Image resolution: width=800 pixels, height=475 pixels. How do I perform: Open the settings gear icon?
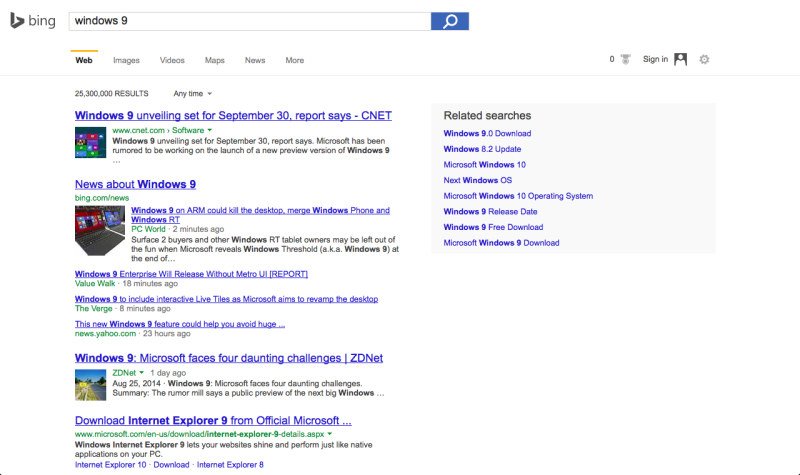[704, 60]
